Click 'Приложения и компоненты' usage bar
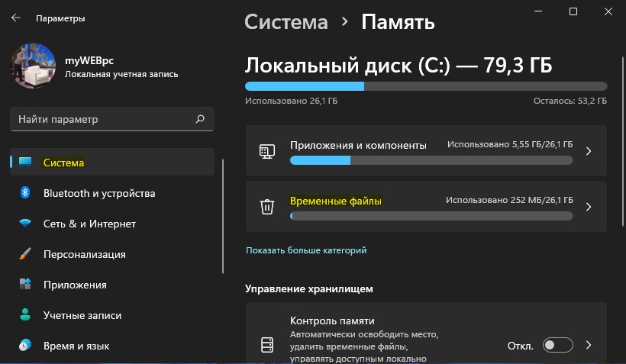Viewport: 626px width, 364px height. (x=431, y=160)
